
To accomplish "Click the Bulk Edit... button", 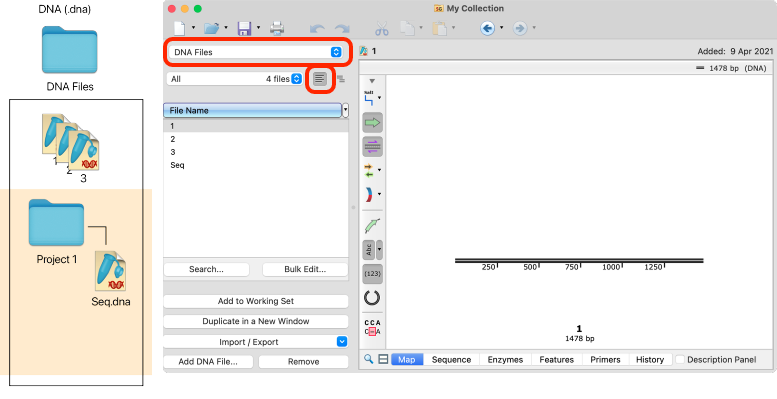I will [305, 269].
